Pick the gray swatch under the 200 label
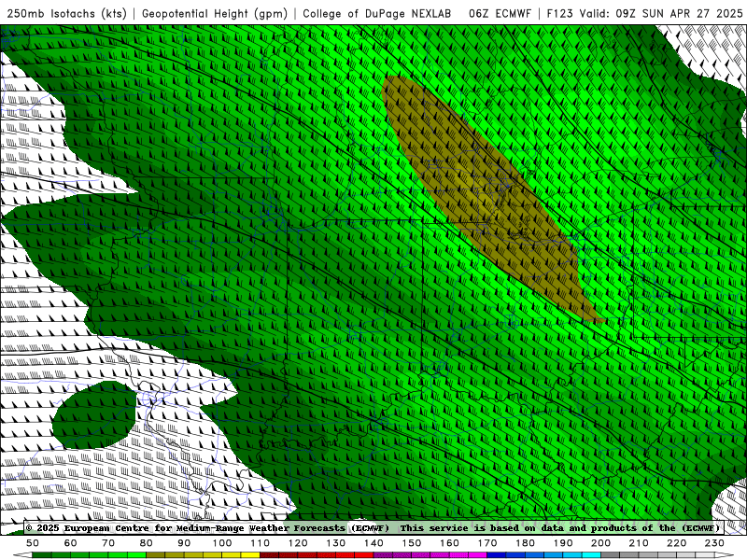Viewport: 747px width, 560px height. tap(611, 555)
